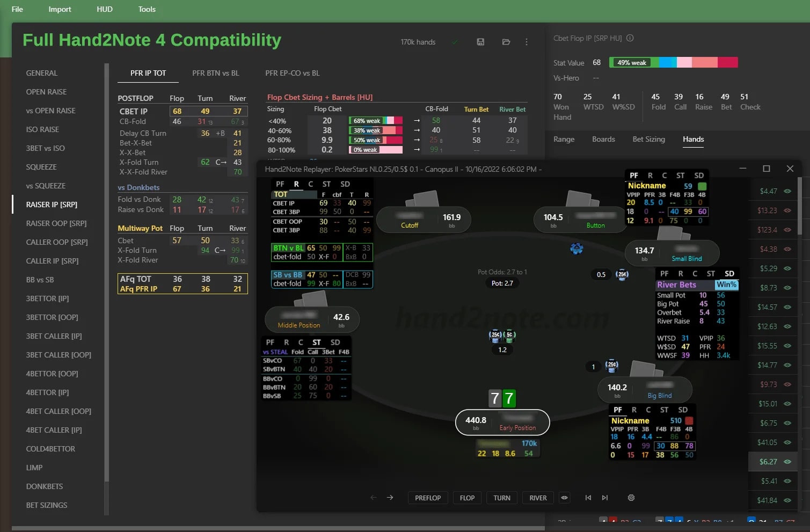Open the Bet Sizing tab
The height and width of the screenshot is (532, 810).
tap(648, 139)
